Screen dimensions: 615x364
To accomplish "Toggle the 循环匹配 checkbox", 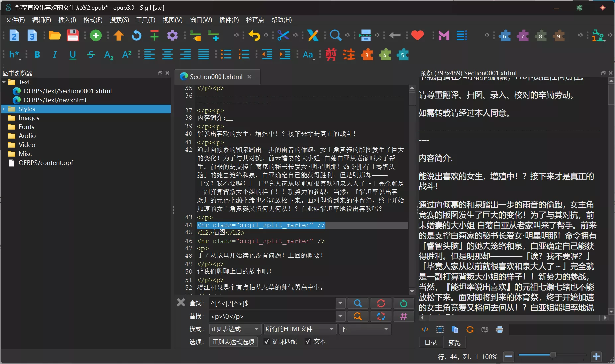I will point(267,342).
